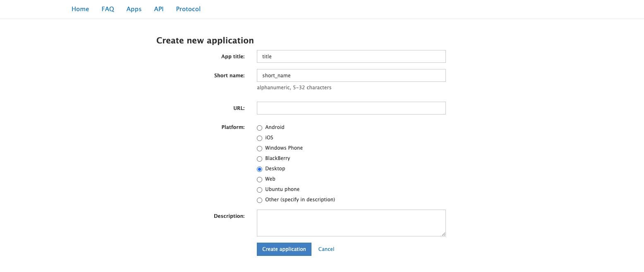Viewport: 644px width, 272px height.
Task: Pick BlackBerry as the platform
Action: (260, 159)
